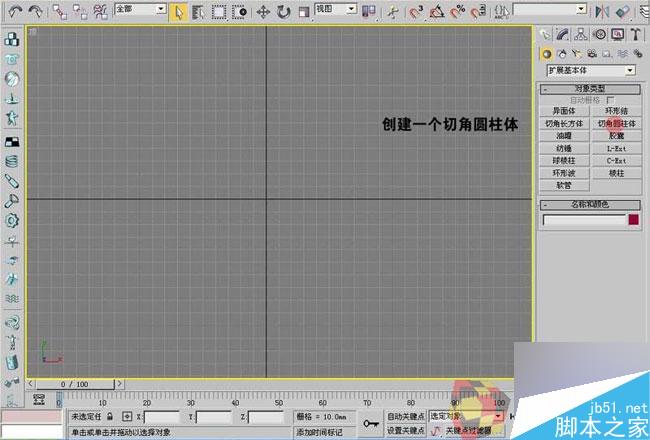Screen dimensions: 650x440
Task: Click Bind to Space Warp icon
Action: [100, 12]
